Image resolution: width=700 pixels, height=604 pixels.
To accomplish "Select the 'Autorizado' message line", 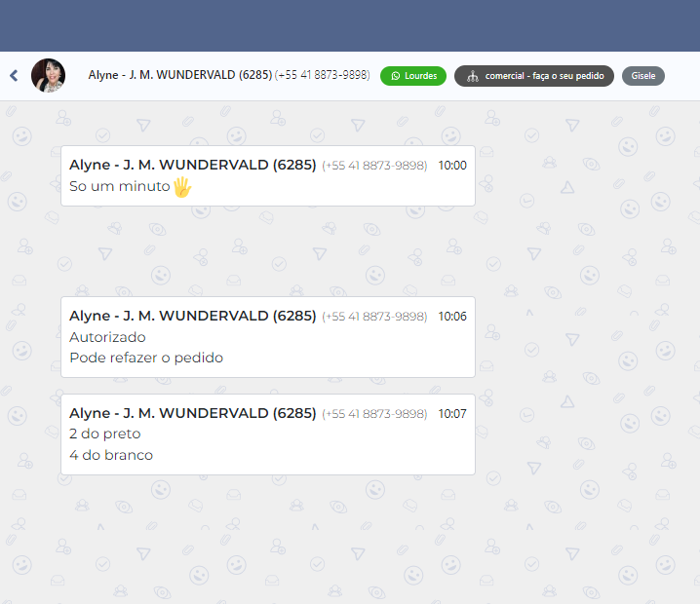I will coord(107,337).
